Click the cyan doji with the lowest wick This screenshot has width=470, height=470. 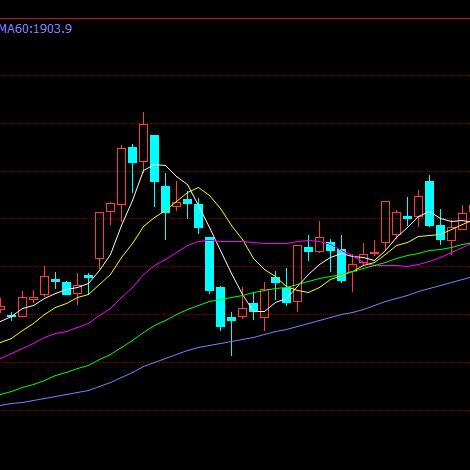(x=231, y=319)
